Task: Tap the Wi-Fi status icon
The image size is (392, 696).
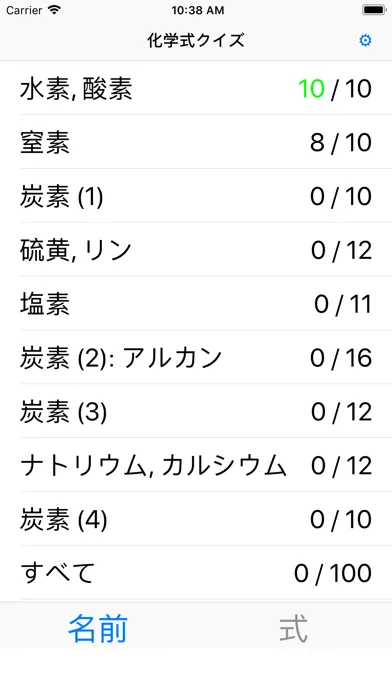Action: click(55, 10)
